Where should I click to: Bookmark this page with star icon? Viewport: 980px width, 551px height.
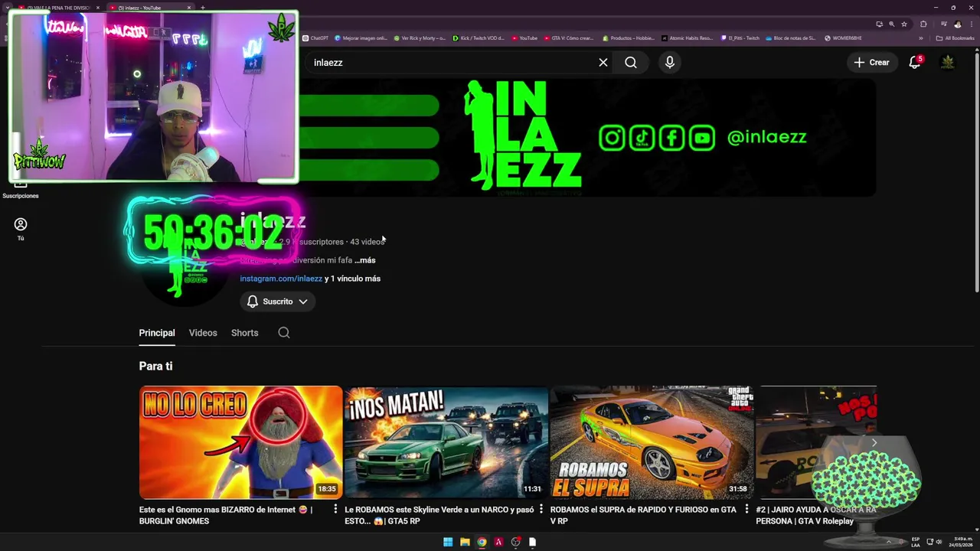pos(904,24)
